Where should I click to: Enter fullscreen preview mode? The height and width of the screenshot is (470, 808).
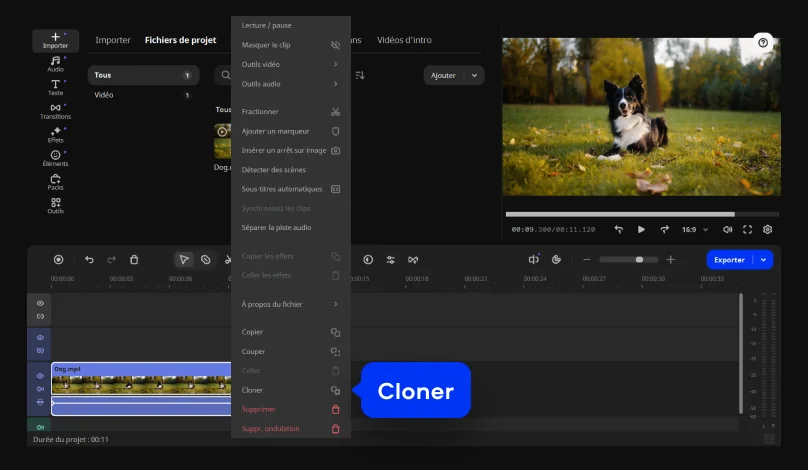click(x=747, y=229)
